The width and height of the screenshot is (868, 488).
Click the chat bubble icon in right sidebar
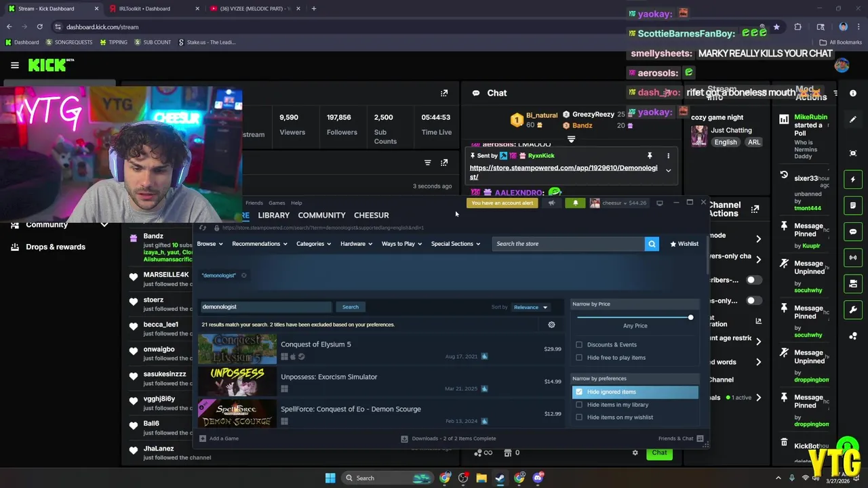853,232
